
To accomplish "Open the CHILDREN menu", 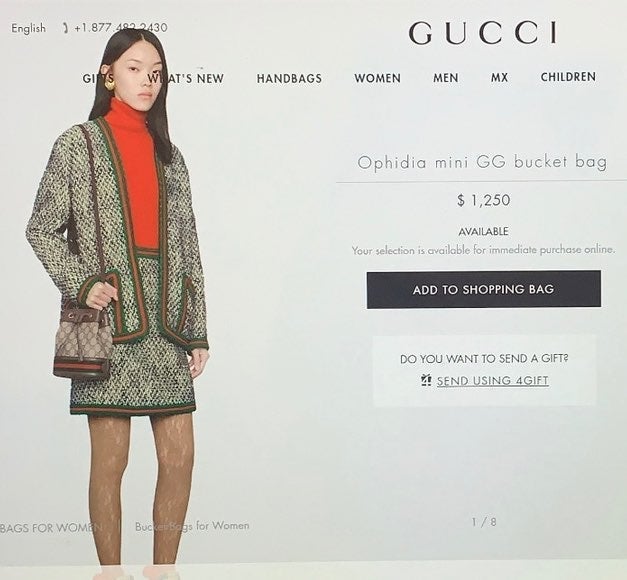I will click(x=568, y=77).
